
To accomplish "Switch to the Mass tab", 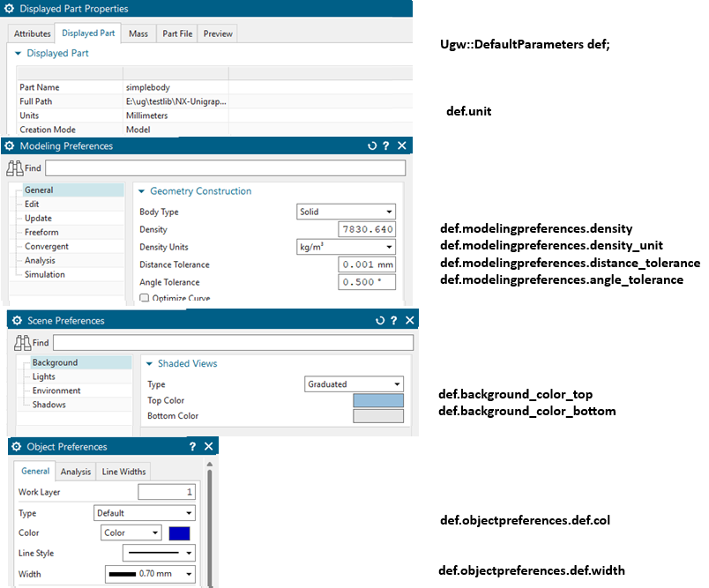I will click(x=138, y=33).
